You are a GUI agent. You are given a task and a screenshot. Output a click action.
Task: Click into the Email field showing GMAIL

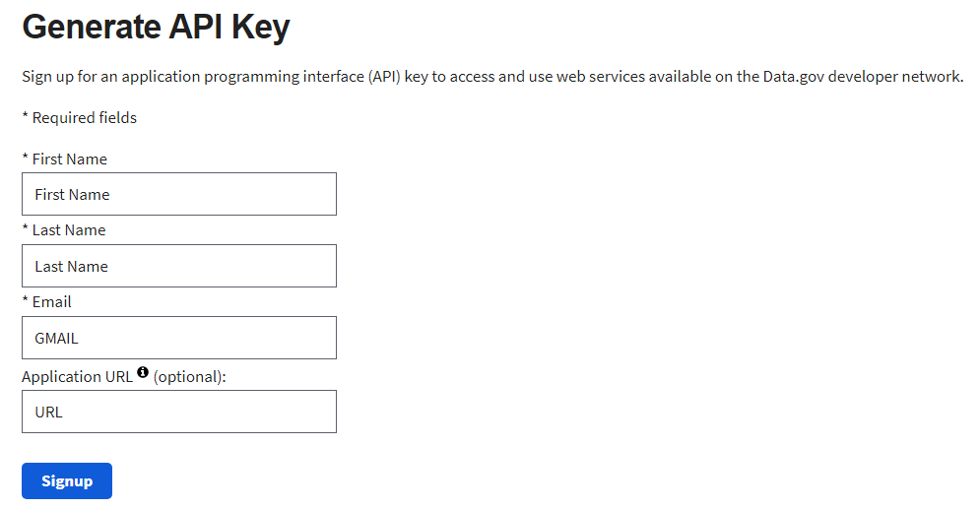[179, 338]
